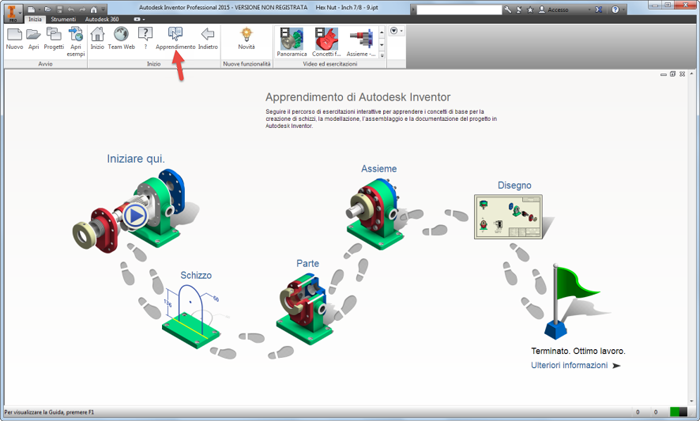Open the Parte tutorial link
Image resolution: width=700 pixels, height=421 pixels.
coord(308,263)
